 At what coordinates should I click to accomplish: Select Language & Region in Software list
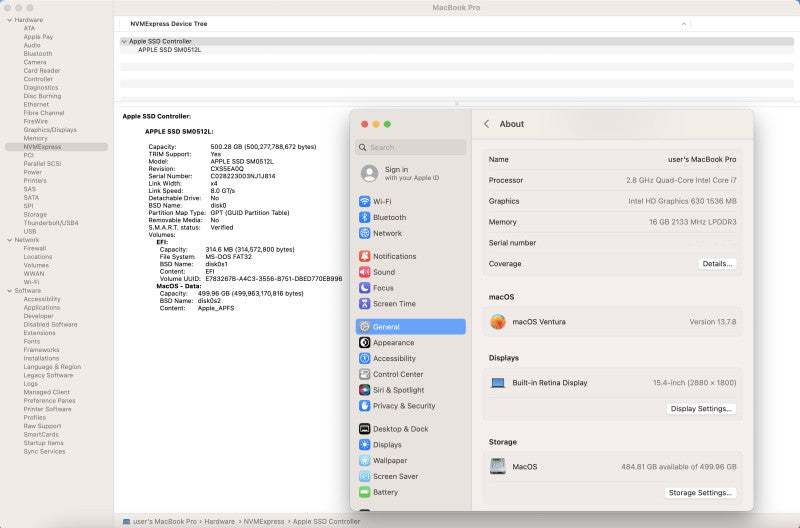point(52,367)
